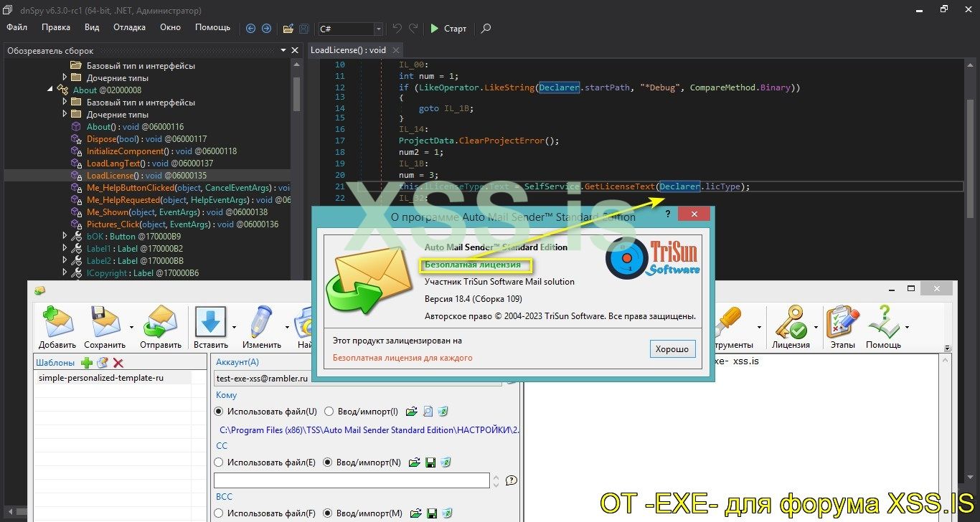Click the recycle bin icon in the CC row

(x=446, y=462)
